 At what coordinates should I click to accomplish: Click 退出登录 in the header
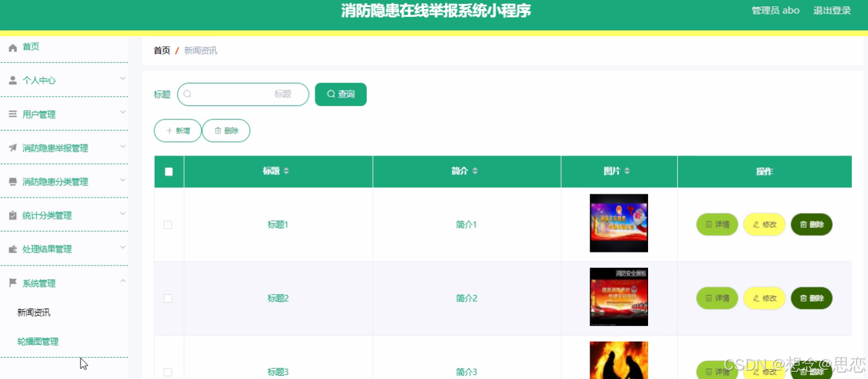pyautogui.click(x=832, y=10)
